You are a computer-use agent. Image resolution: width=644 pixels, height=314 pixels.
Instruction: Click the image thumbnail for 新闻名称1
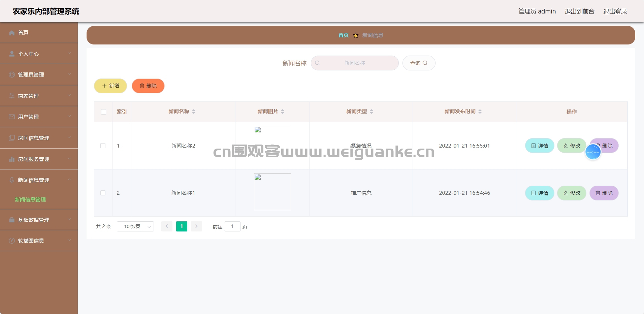coord(272,192)
